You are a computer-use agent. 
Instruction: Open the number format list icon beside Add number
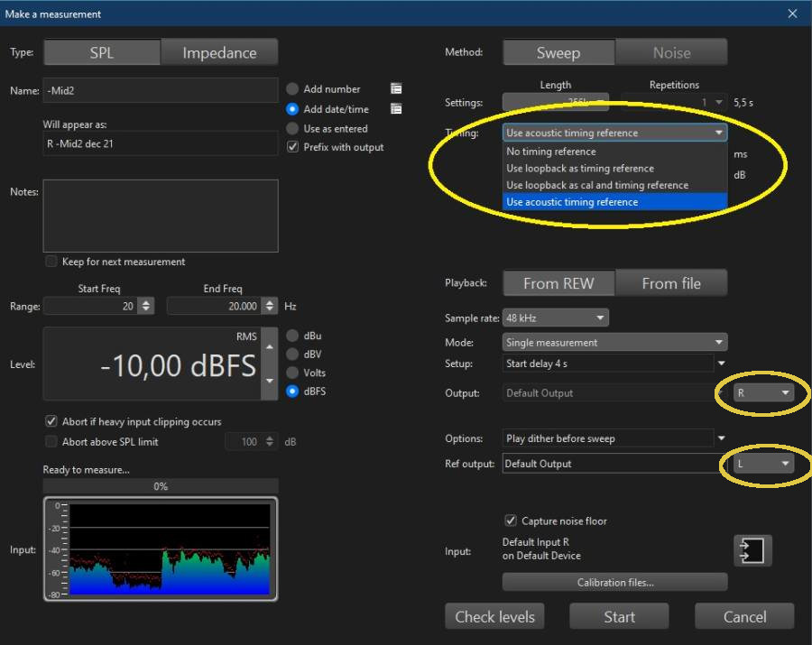(396, 88)
